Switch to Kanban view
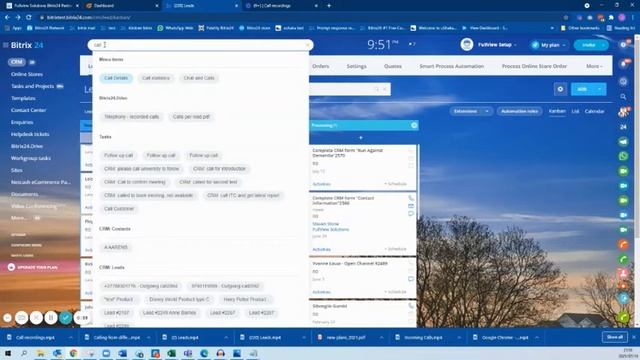 557,111
